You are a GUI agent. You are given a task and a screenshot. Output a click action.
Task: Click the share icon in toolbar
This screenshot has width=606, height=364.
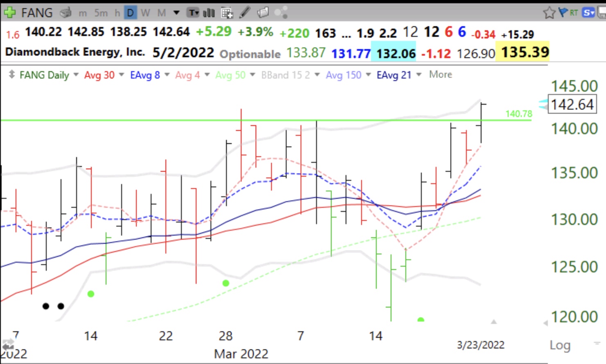[281, 13]
